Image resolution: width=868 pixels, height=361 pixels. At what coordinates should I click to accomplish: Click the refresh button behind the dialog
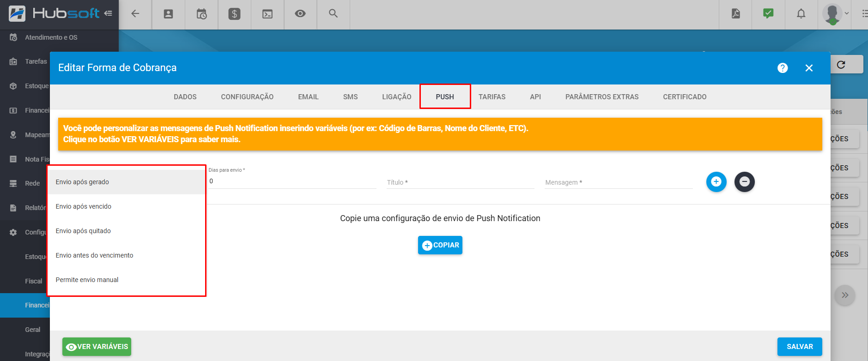click(841, 65)
